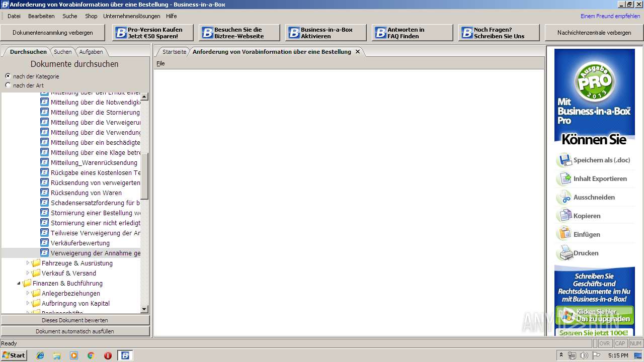Image resolution: width=644 pixels, height=362 pixels.
Task: Open the Windows Start menu
Action: [x=14, y=355]
